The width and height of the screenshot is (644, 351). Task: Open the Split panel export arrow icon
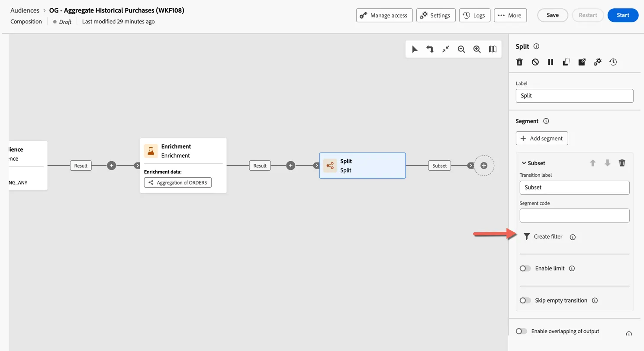[x=582, y=62]
